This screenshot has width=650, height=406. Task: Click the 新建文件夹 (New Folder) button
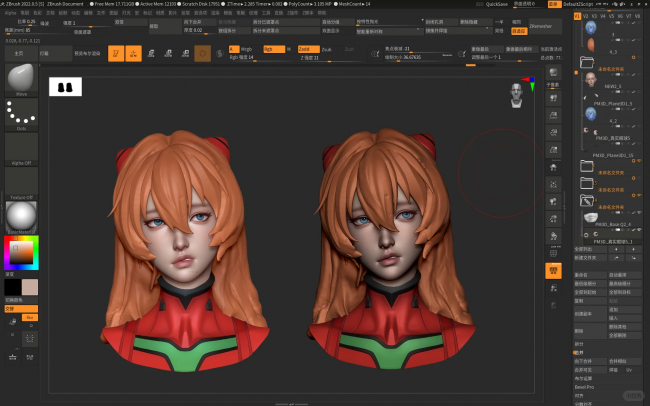(590, 258)
